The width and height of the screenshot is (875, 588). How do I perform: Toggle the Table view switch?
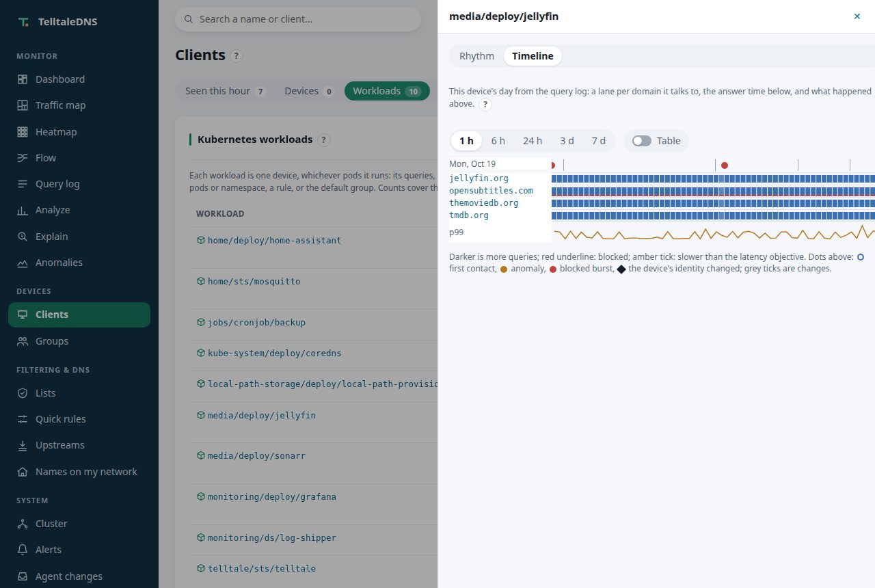click(x=642, y=141)
